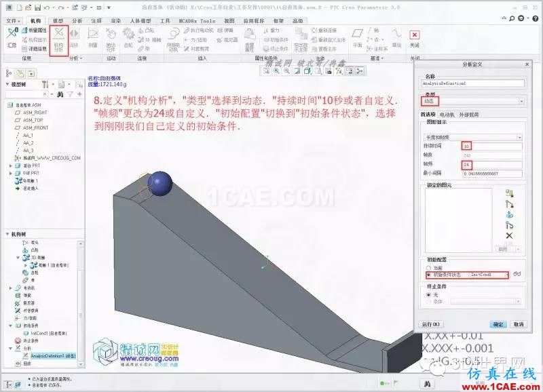Viewport: 543px width, 392px height.
Task: Switch to the MCADEx Tools ribbon tab
Action: (x=197, y=21)
